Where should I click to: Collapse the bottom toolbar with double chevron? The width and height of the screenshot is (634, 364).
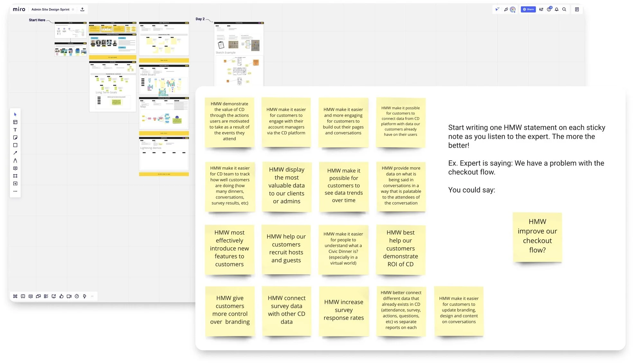[92, 296]
